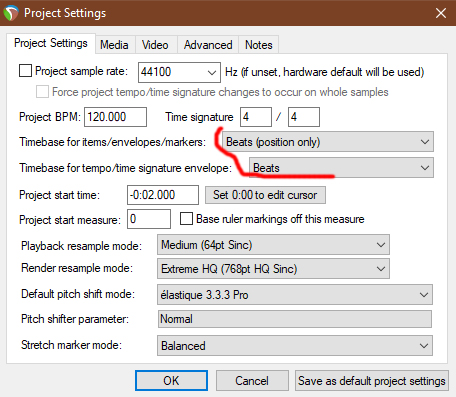Open Timebase for items/envelopes/markers dropdown
Viewport: 456px width, 397px height.
328,142
